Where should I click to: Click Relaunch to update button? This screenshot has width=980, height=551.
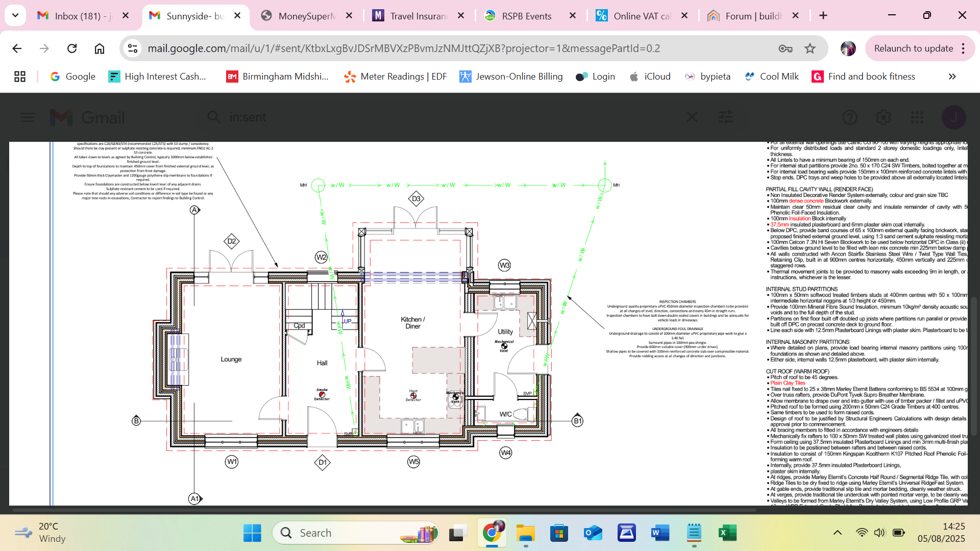pyautogui.click(x=914, y=48)
